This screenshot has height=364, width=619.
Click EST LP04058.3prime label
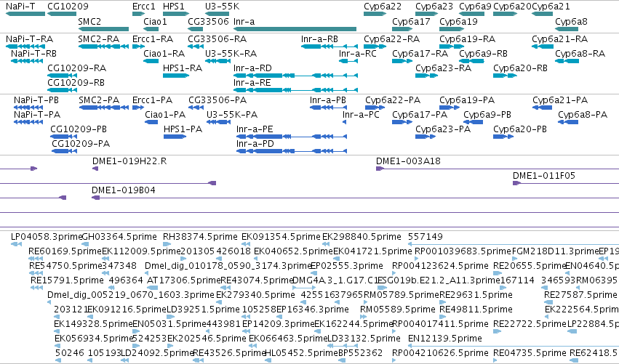pos(47,237)
